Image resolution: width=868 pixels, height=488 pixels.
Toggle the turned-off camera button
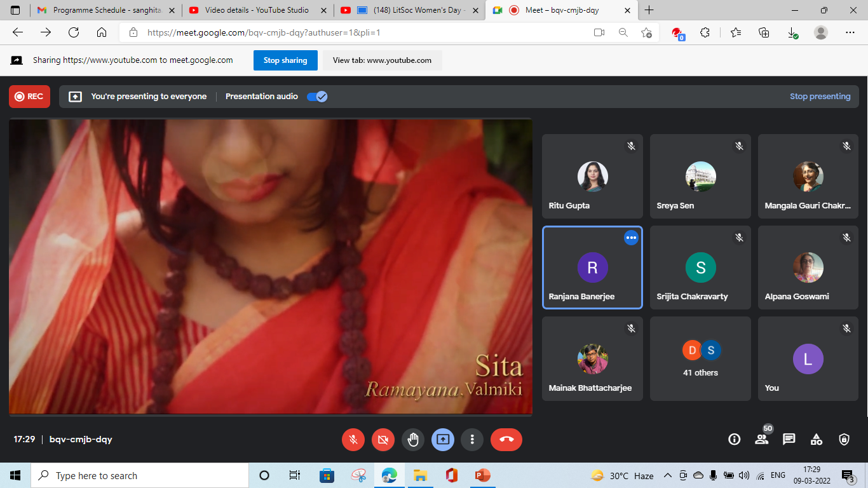click(x=383, y=439)
